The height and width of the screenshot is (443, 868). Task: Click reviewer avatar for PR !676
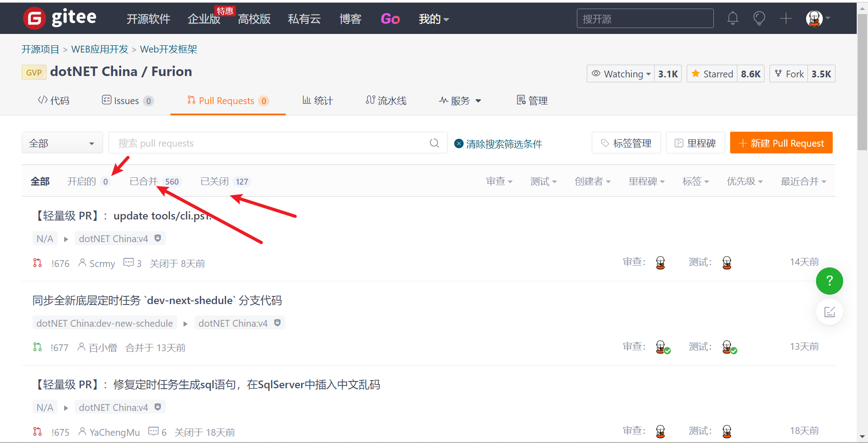660,262
